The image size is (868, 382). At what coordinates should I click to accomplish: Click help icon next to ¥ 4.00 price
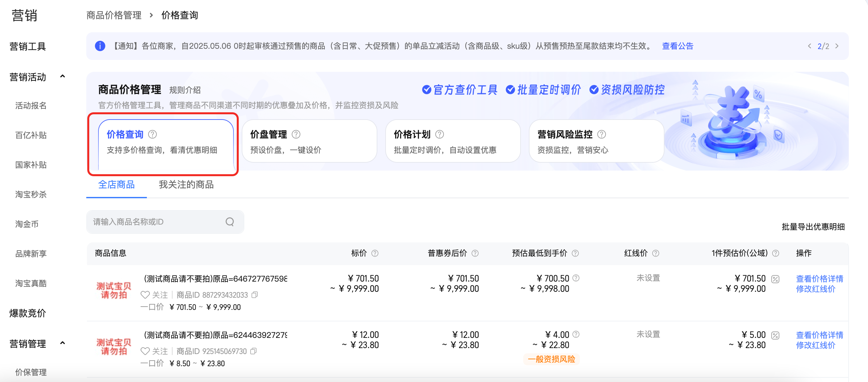[576, 334]
